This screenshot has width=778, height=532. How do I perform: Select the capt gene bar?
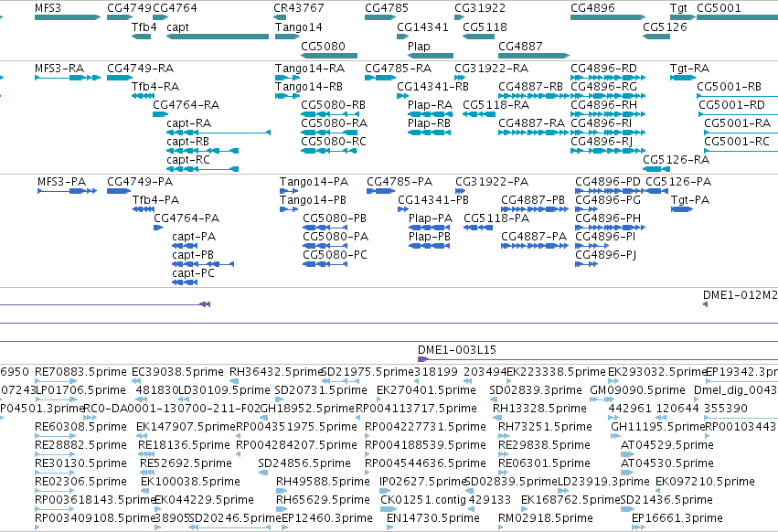[x=218, y=37]
